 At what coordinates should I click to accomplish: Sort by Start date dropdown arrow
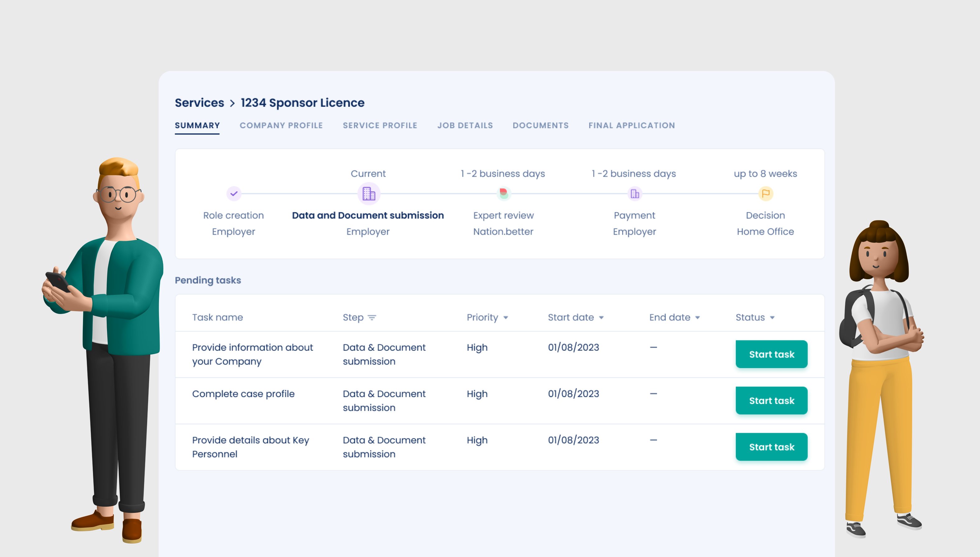[x=601, y=317]
